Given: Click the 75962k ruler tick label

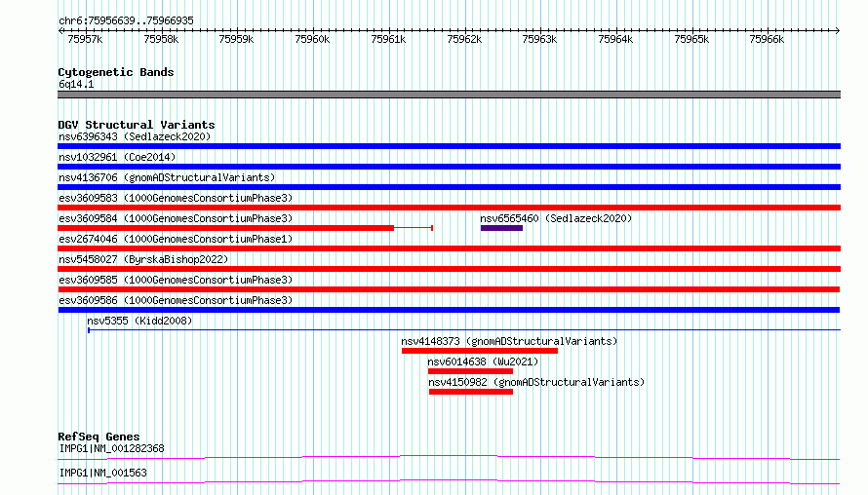Looking at the screenshot, I should click(x=464, y=39).
